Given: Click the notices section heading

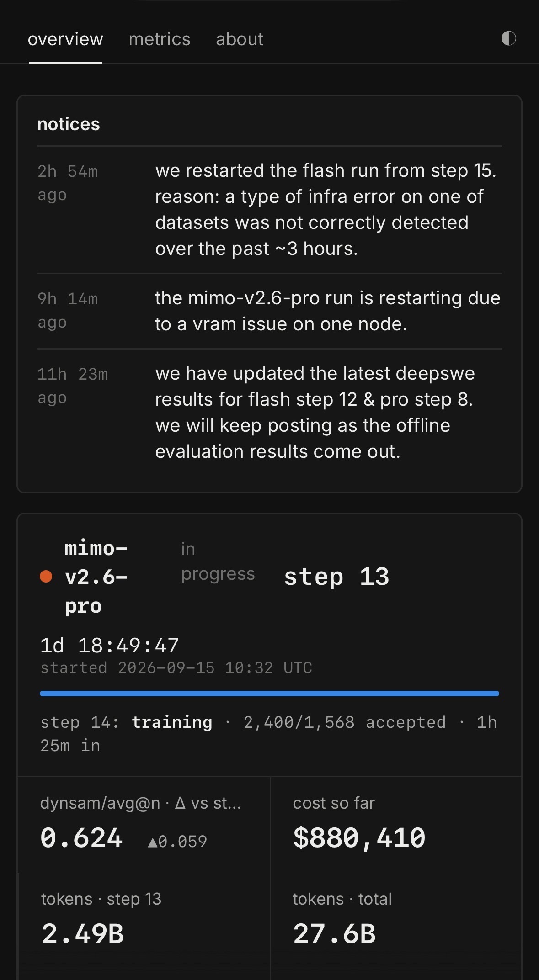Looking at the screenshot, I should 69,124.
